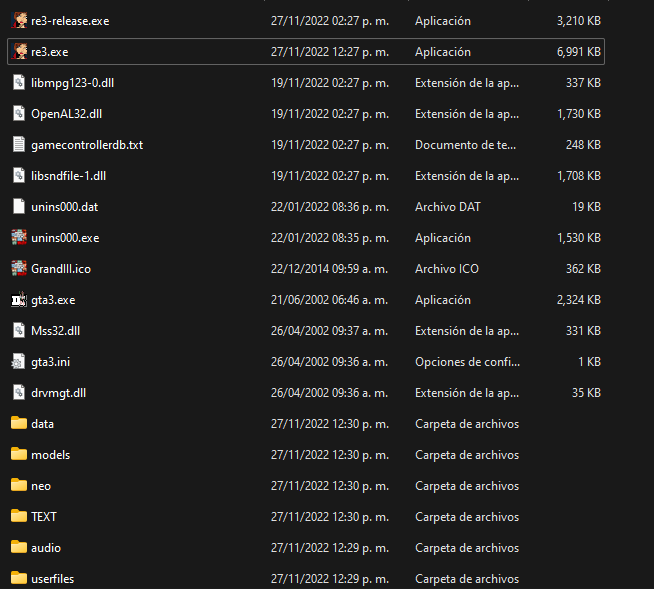Select unins000.dat file name
Screen dimensions: 654x589
point(65,207)
